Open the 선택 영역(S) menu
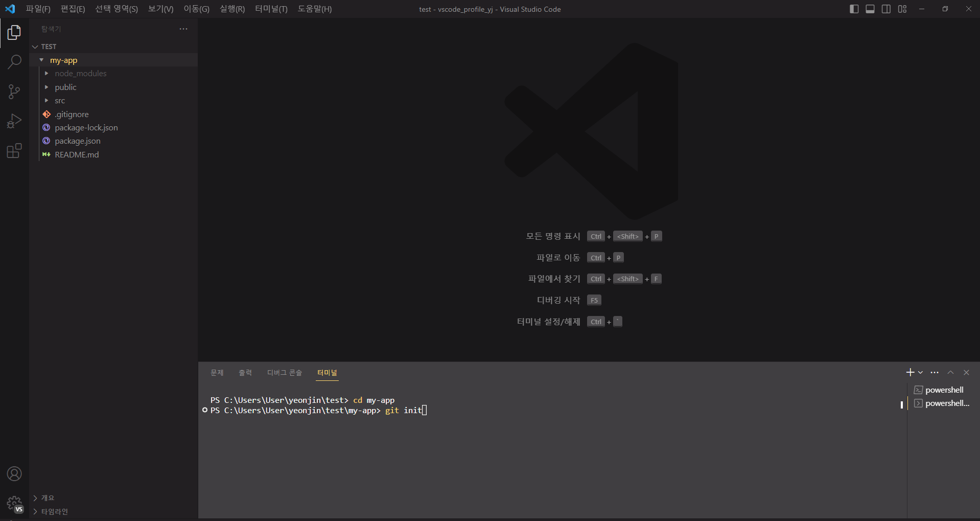Screen dimensions: 980x521 tap(116, 9)
